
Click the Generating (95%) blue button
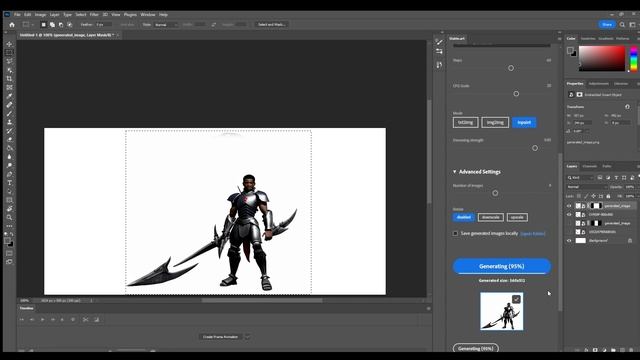click(502, 266)
